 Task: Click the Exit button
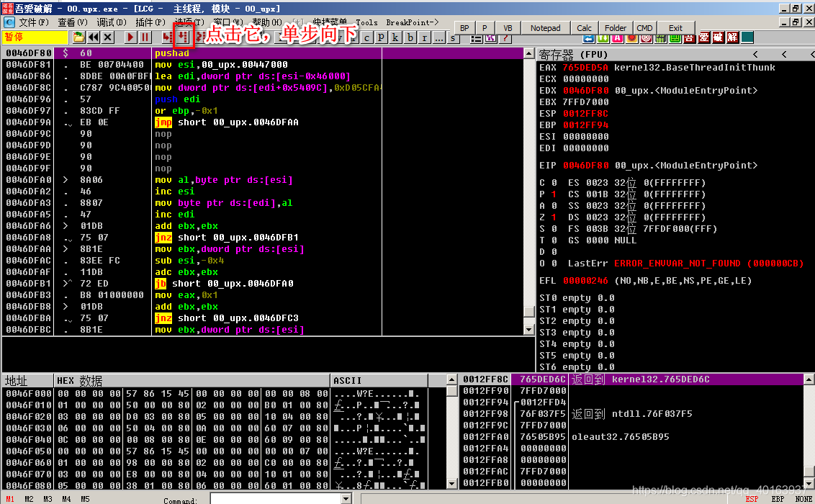(x=676, y=28)
